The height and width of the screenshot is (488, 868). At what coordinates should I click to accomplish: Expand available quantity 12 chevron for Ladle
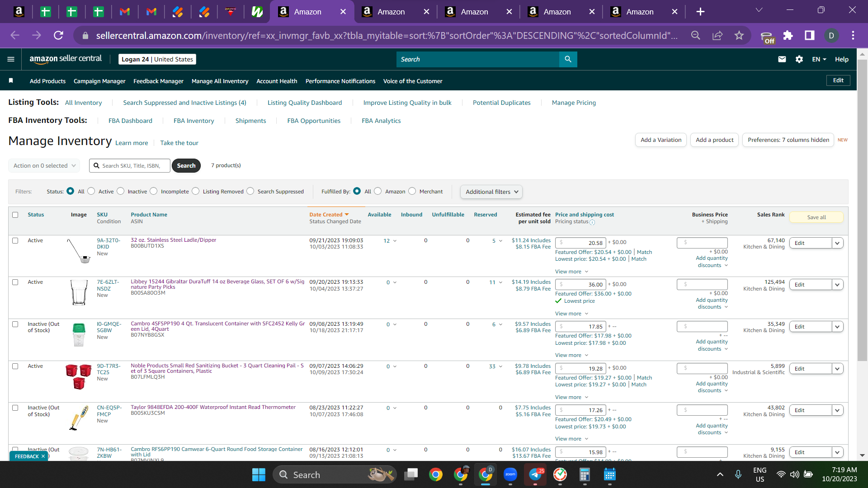pos(395,241)
